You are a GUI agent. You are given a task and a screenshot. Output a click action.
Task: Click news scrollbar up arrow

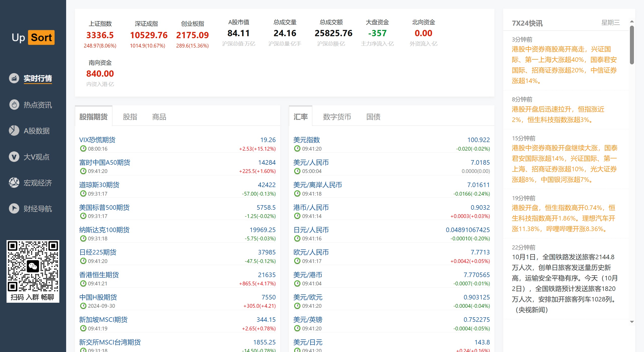[x=632, y=22]
